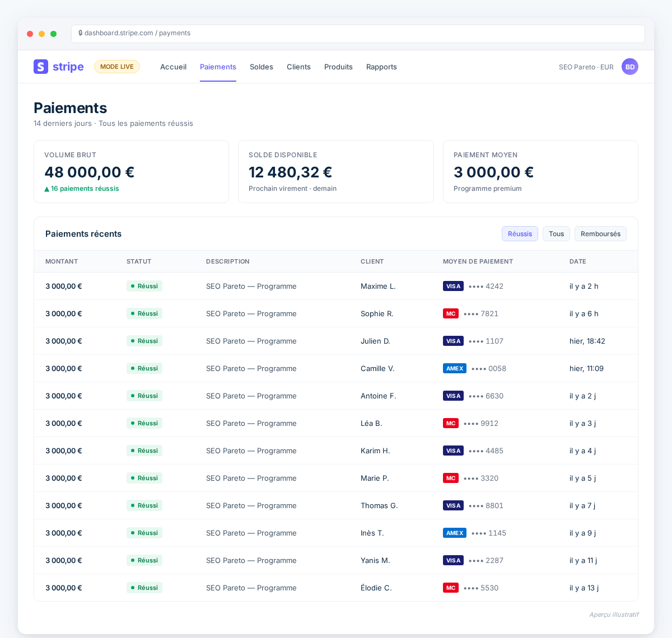Select client Marie P.
Screen dimensions: 672x638
375,478
